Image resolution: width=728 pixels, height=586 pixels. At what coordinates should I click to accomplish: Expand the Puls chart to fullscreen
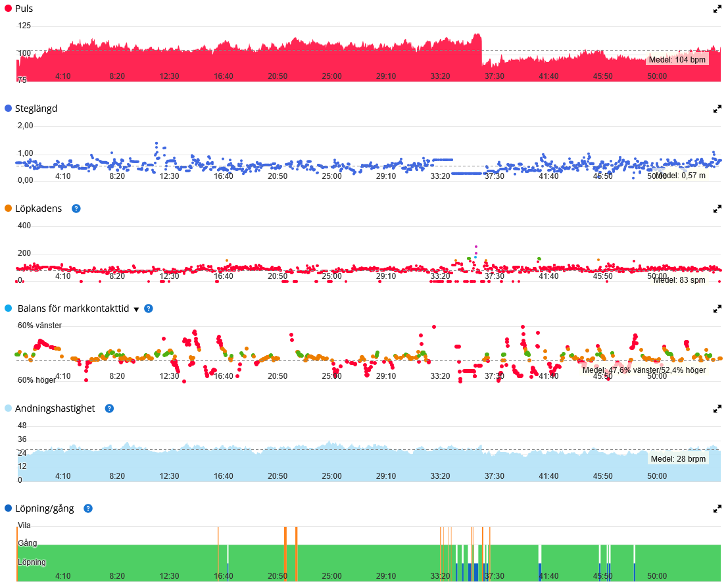click(717, 9)
